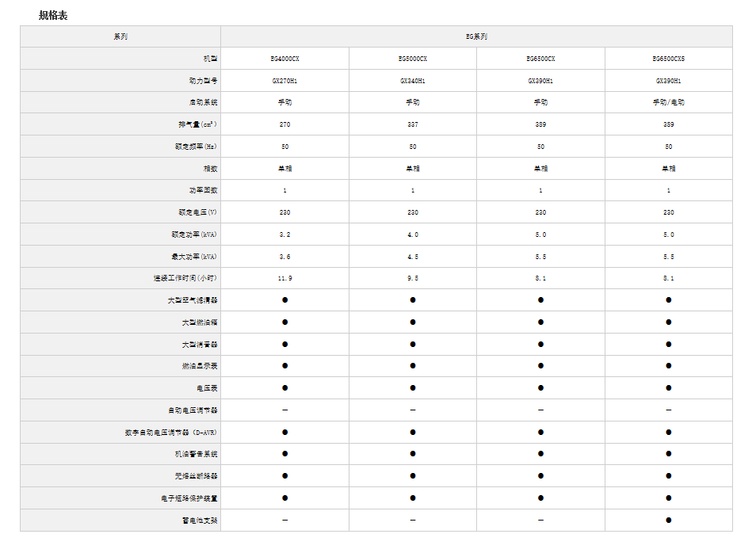Click displacement value 270
Viewport: 756px width, 553px height.
(x=285, y=124)
